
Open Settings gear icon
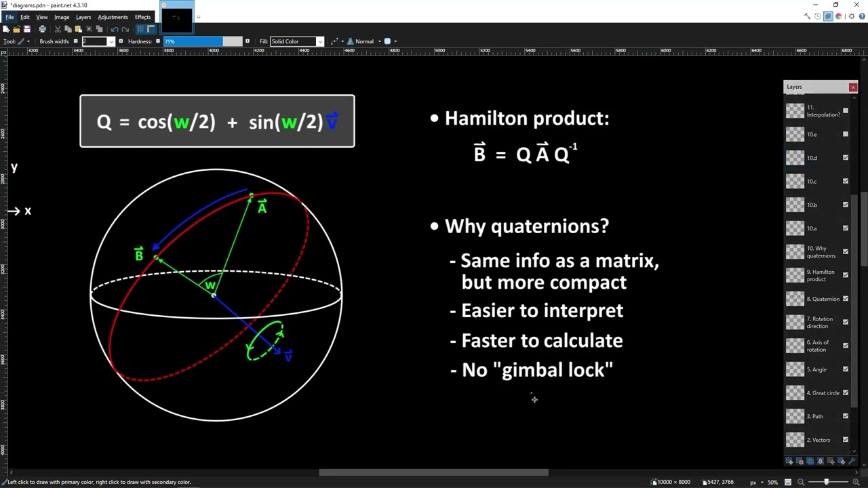852,16
